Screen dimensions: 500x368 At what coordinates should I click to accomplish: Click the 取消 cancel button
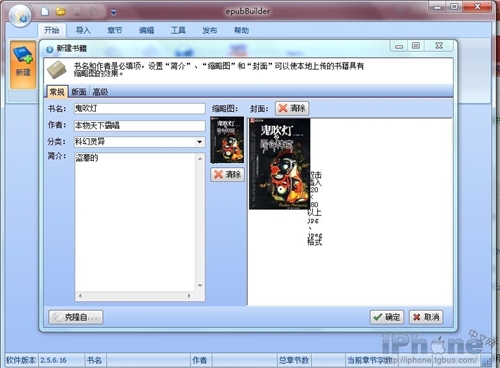click(426, 317)
